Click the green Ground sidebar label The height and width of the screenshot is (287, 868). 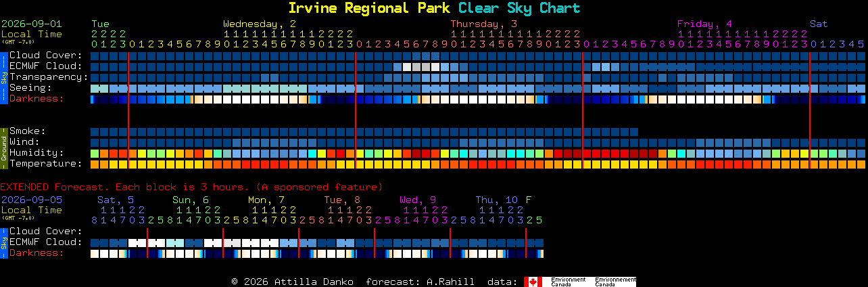(3, 147)
